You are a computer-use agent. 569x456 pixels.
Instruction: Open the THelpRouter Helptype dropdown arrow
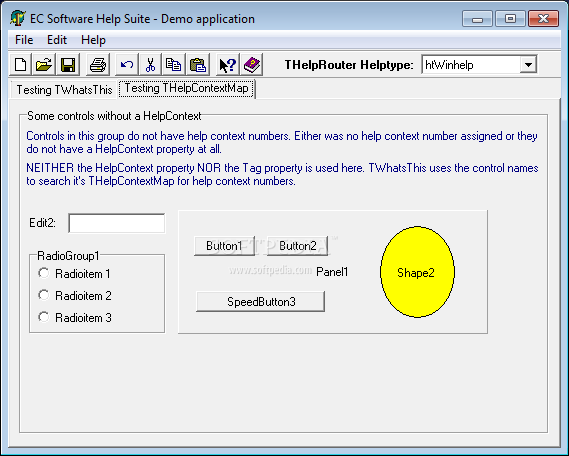[x=528, y=65]
